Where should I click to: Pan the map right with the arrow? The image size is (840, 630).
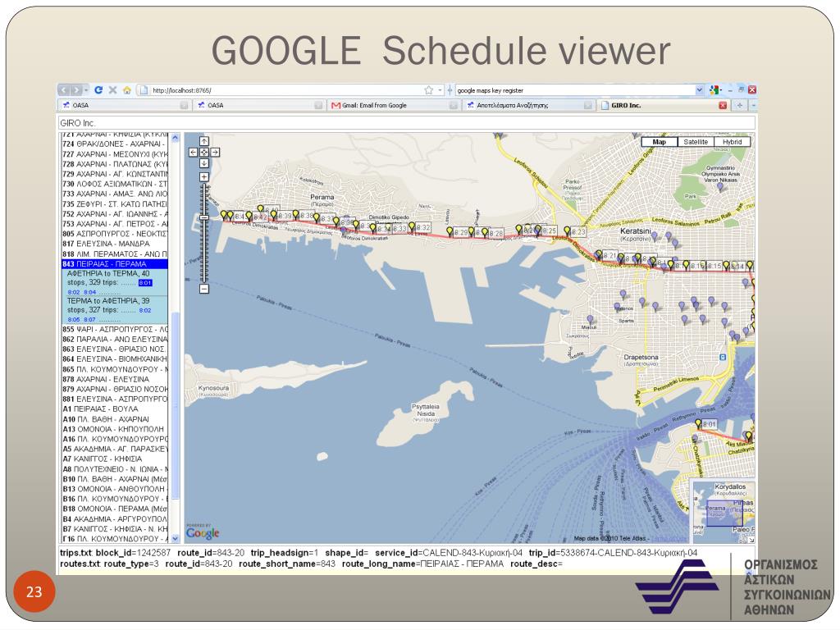coord(215,152)
